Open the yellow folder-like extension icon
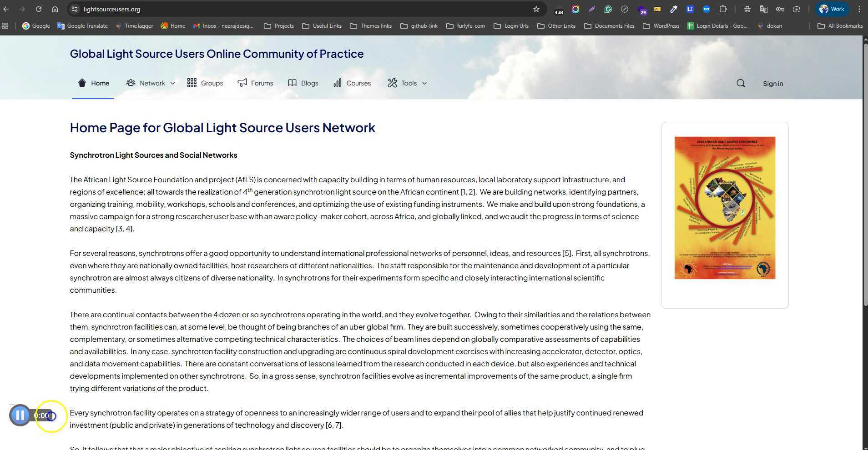Viewport: 868px width, 450px height. click(x=657, y=9)
